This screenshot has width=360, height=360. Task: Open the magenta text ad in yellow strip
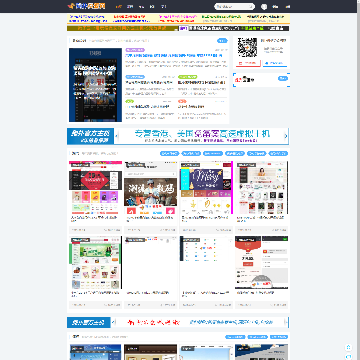[178, 18]
